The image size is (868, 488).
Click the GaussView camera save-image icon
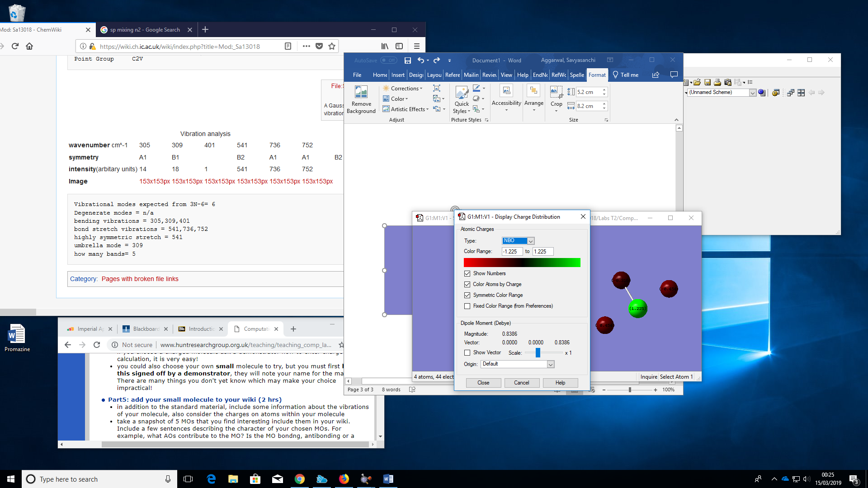tap(727, 82)
